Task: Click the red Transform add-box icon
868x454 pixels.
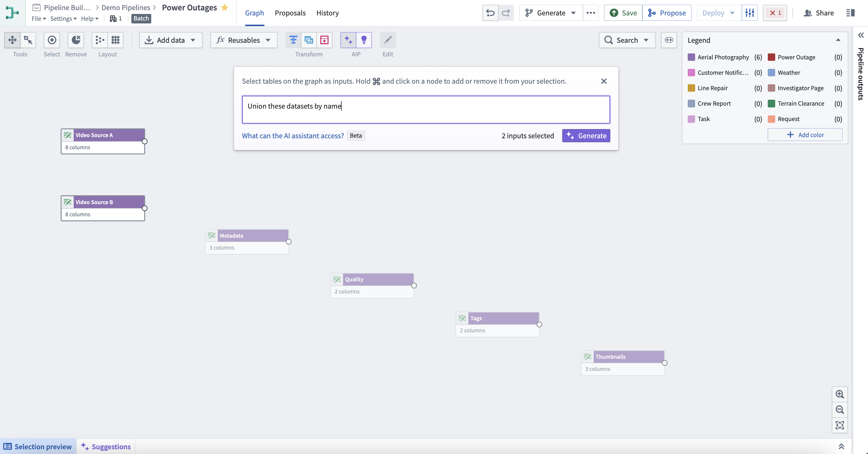Action: 324,40
